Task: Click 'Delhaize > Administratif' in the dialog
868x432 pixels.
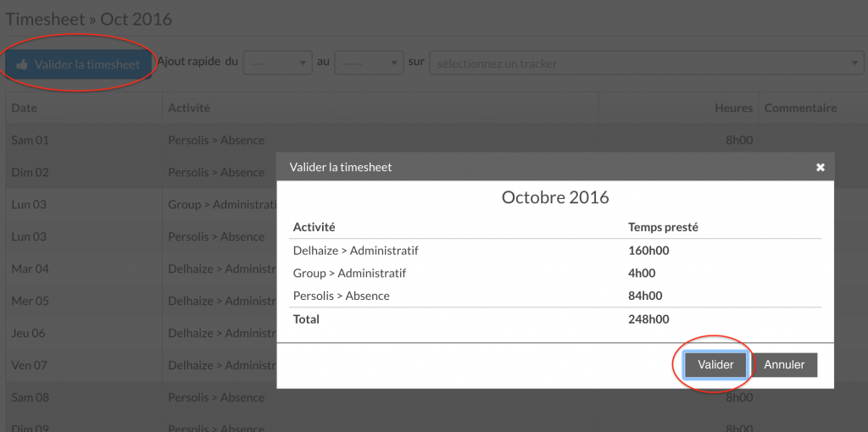Action: coord(355,251)
